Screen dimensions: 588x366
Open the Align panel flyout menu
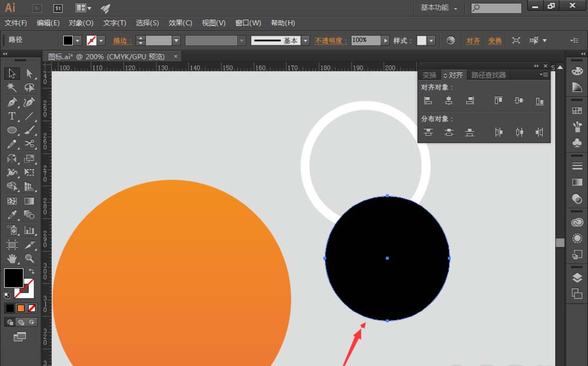tap(544, 75)
